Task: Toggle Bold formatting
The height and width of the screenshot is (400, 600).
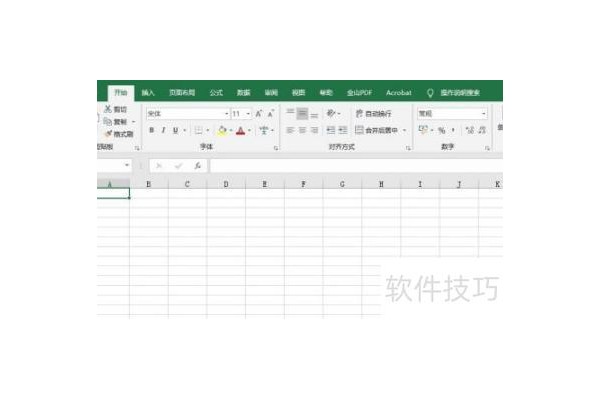Action: (x=152, y=130)
